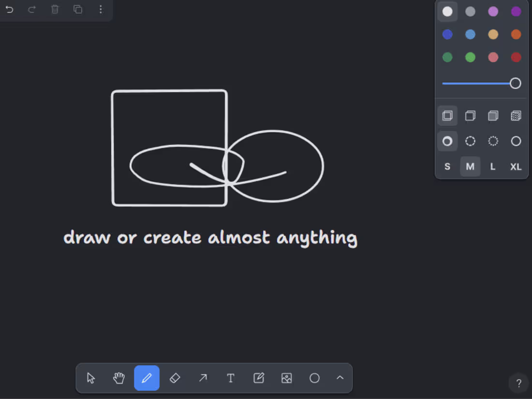Open the help panel

click(x=518, y=383)
